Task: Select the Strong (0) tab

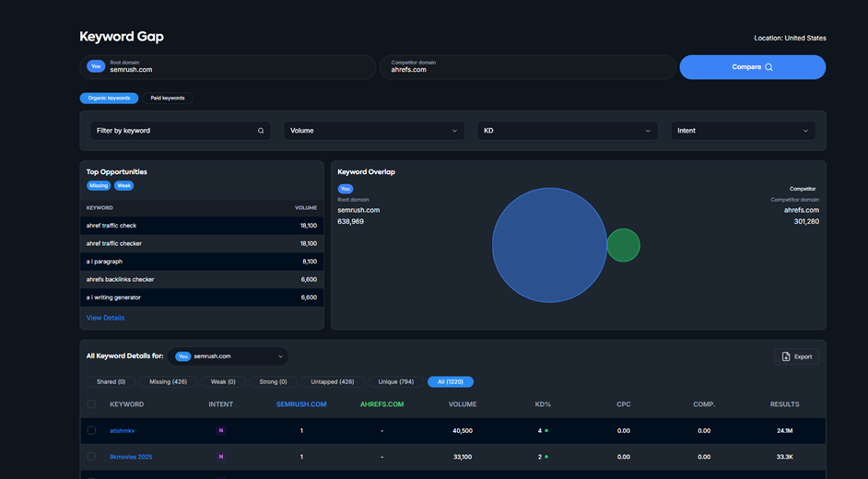Action: pyautogui.click(x=273, y=381)
